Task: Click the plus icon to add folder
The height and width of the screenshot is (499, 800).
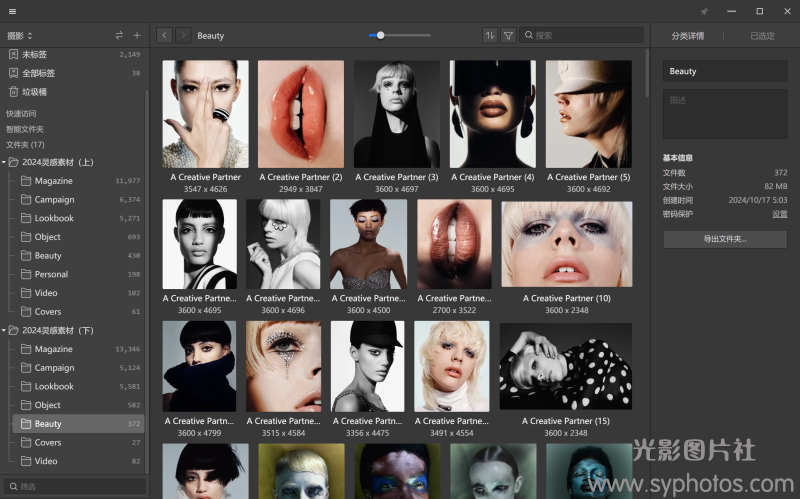Action: (137, 35)
